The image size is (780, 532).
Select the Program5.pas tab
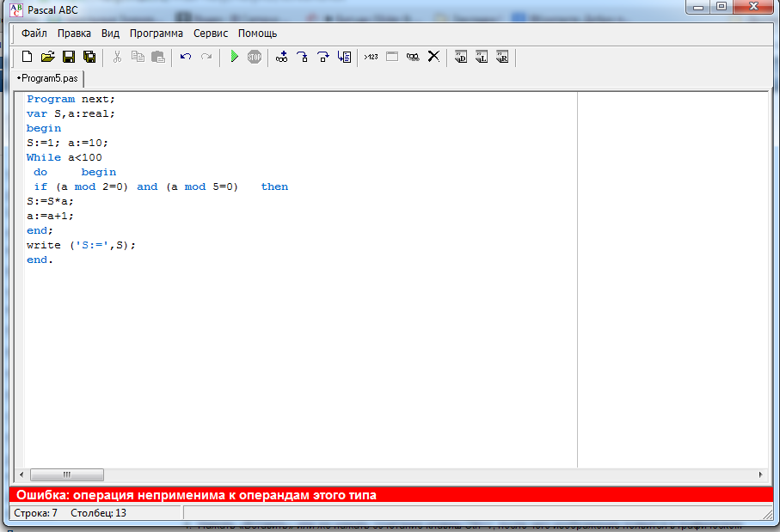click(49, 78)
